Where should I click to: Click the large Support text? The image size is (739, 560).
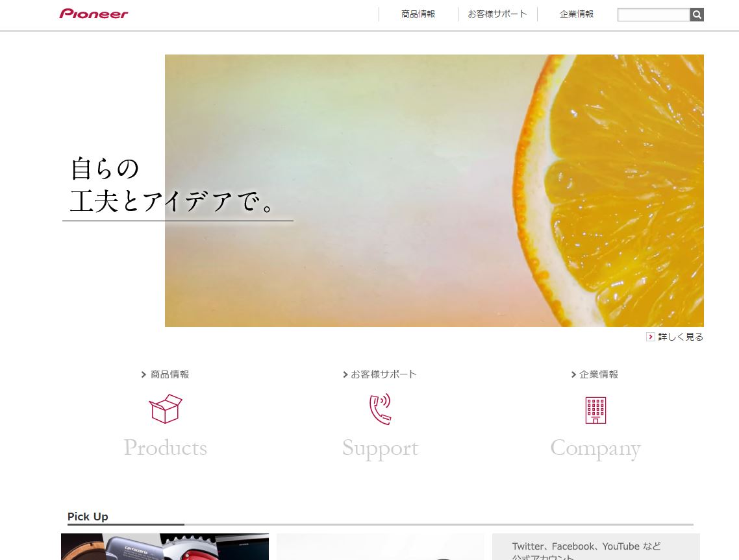(x=381, y=448)
